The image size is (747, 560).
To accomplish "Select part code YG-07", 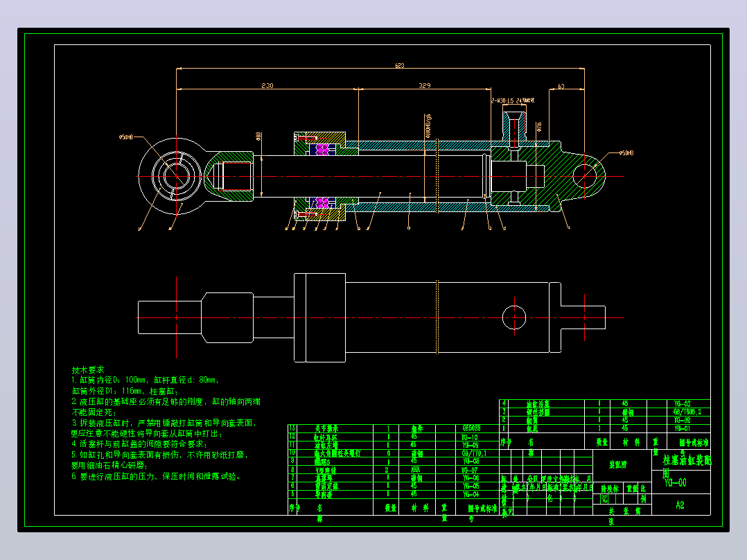I will coord(470,470).
